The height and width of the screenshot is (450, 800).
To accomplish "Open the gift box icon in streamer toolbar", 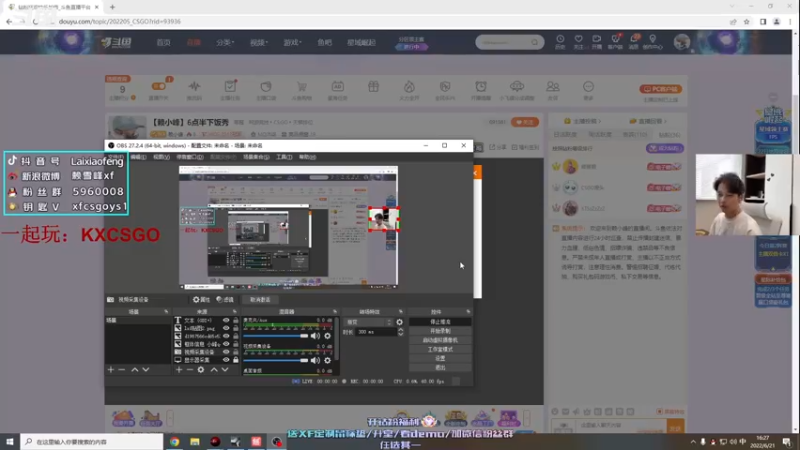I will [373, 87].
